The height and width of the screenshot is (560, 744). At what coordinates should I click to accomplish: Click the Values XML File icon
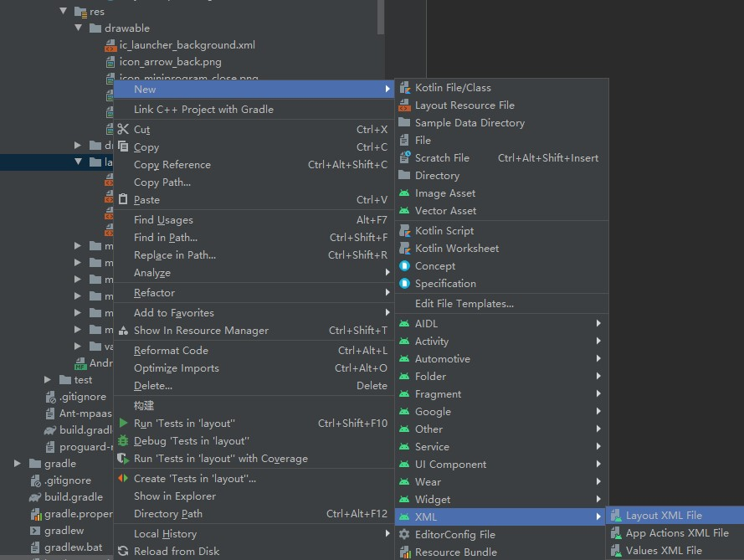pyautogui.click(x=616, y=551)
